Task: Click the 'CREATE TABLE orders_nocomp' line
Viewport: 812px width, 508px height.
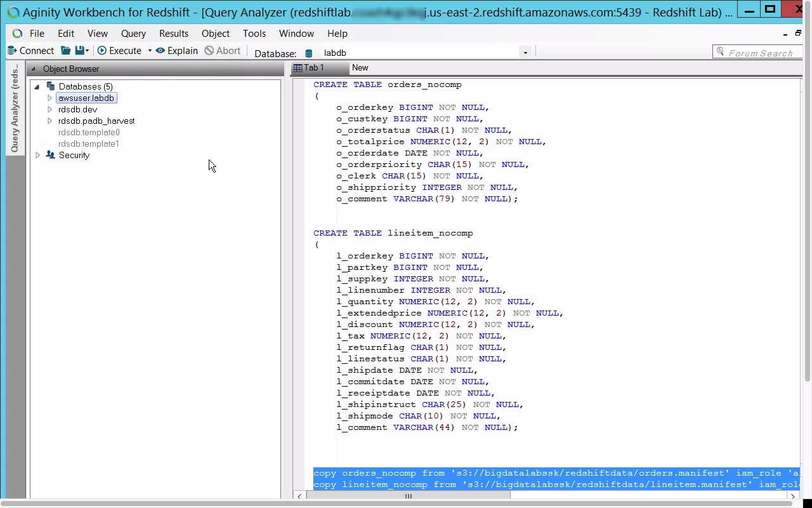Action: [388, 84]
